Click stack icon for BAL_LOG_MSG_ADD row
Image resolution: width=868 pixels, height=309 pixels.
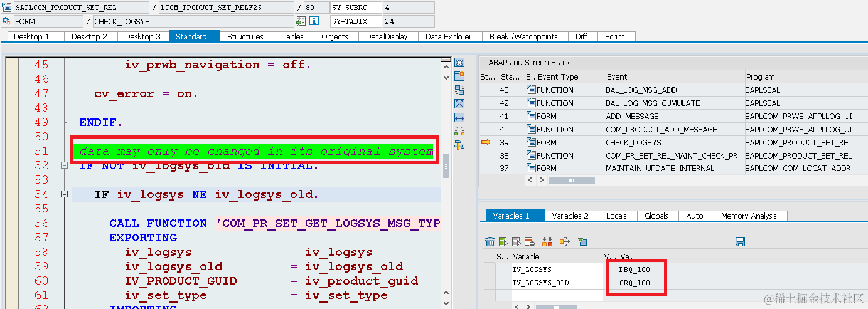[531, 90]
